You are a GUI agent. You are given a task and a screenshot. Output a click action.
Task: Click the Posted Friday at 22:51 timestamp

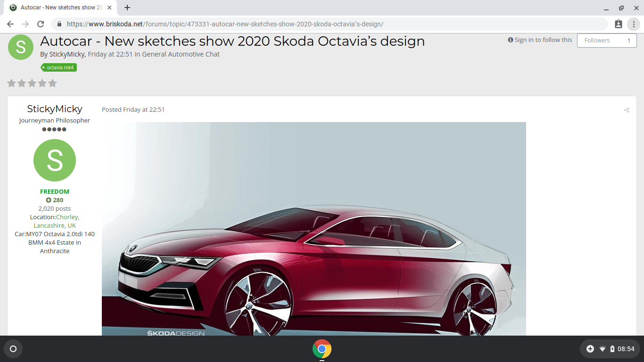tap(133, 110)
